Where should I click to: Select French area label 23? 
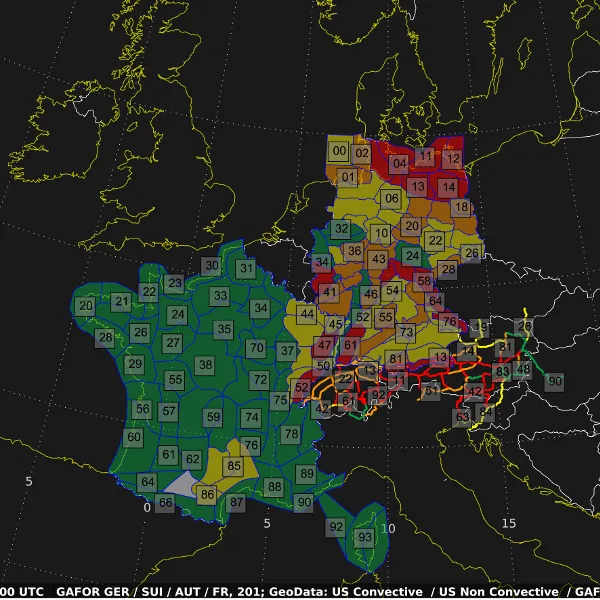click(x=174, y=284)
